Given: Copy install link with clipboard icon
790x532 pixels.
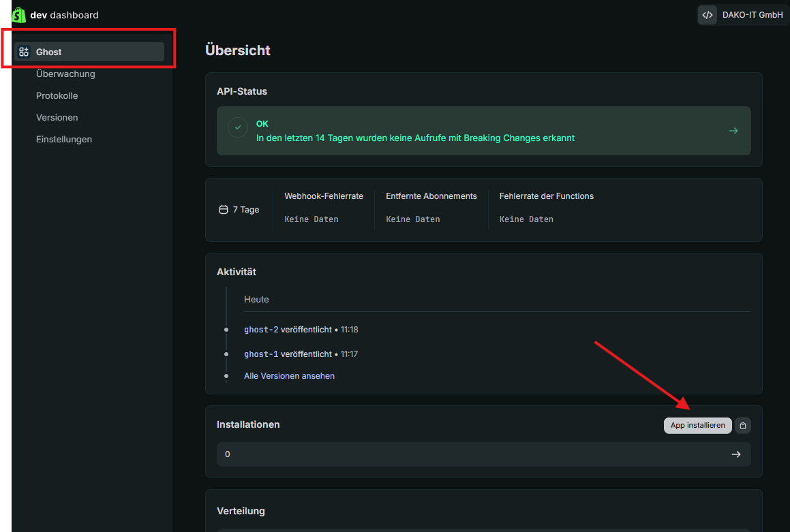Looking at the screenshot, I should click(743, 425).
